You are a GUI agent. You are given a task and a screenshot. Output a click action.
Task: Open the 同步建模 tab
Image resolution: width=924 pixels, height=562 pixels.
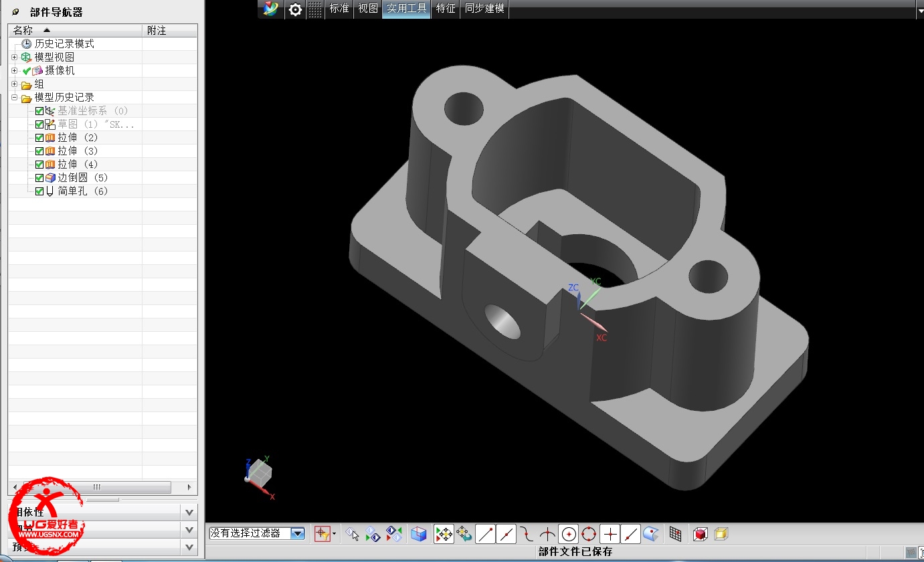pos(484,9)
